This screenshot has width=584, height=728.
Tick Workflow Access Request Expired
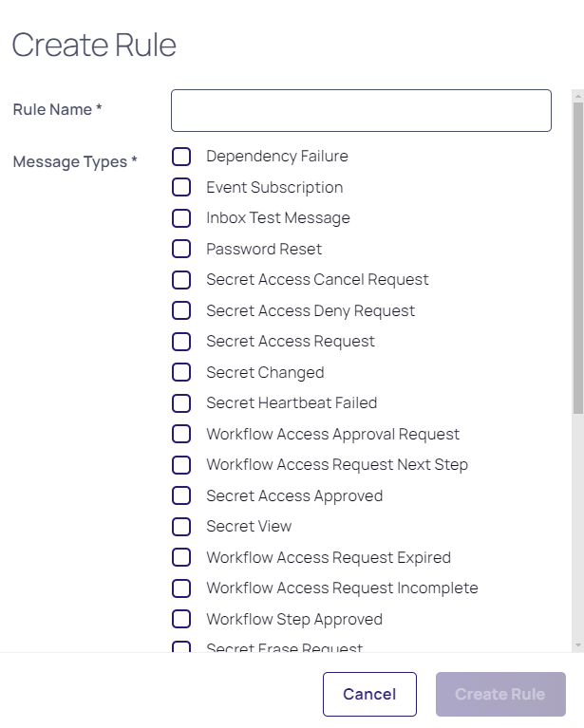coord(181,557)
